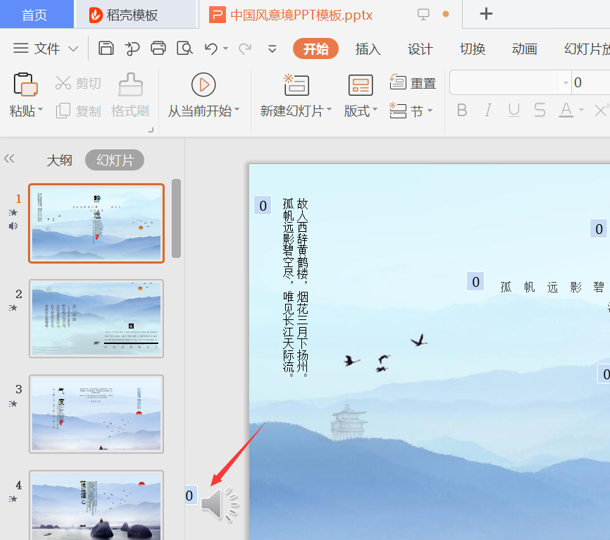
Task: Click the Layout (版式) icon
Action: coord(361,85)
